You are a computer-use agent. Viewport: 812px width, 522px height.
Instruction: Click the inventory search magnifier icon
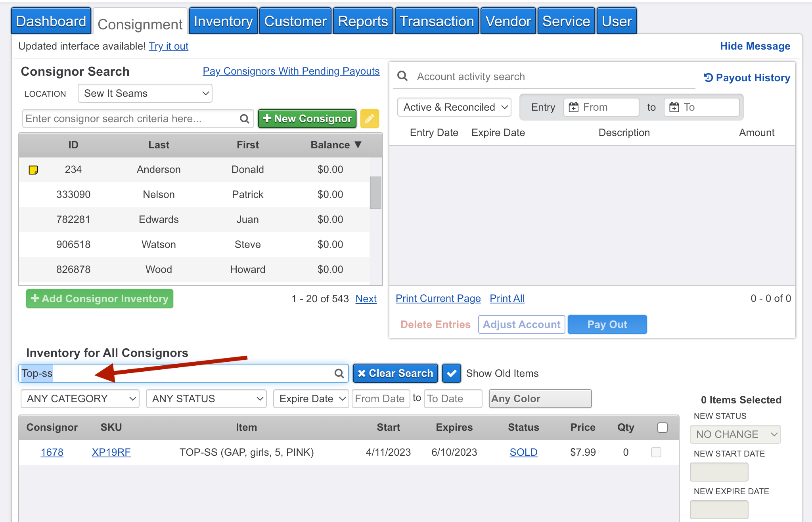[x=339, y=373]
